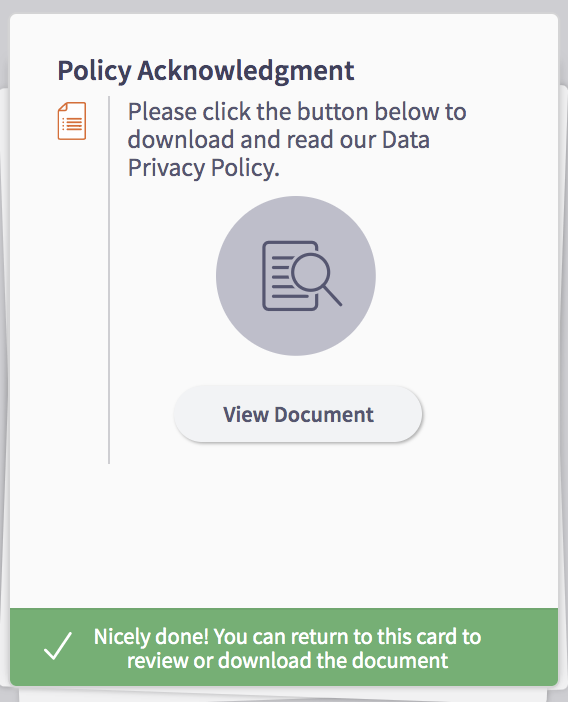Click the 'review or download the document' line
The width and height of the screenshot is (568, 702).
click(287, 660)
